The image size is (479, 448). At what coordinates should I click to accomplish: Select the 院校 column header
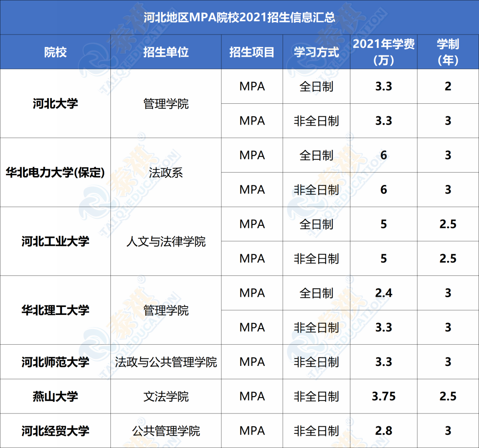pos(55,52)
